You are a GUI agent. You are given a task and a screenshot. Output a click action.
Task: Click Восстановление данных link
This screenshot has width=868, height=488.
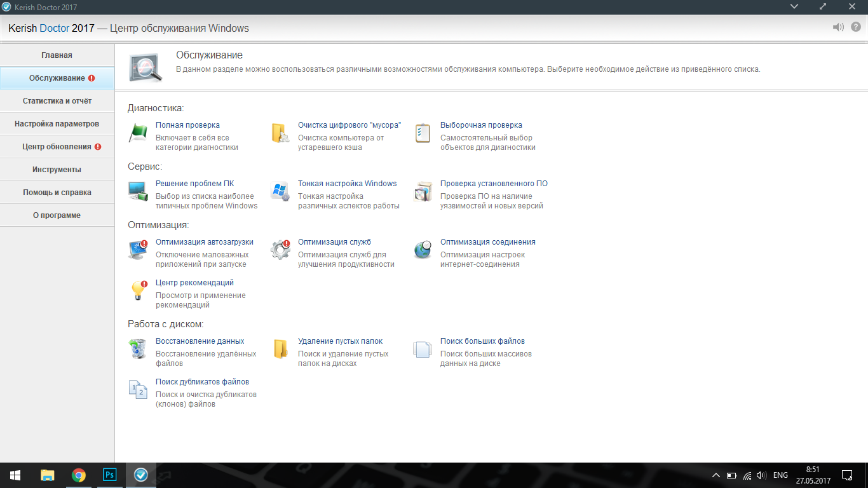pyautogui.click(x=200, y=341)
